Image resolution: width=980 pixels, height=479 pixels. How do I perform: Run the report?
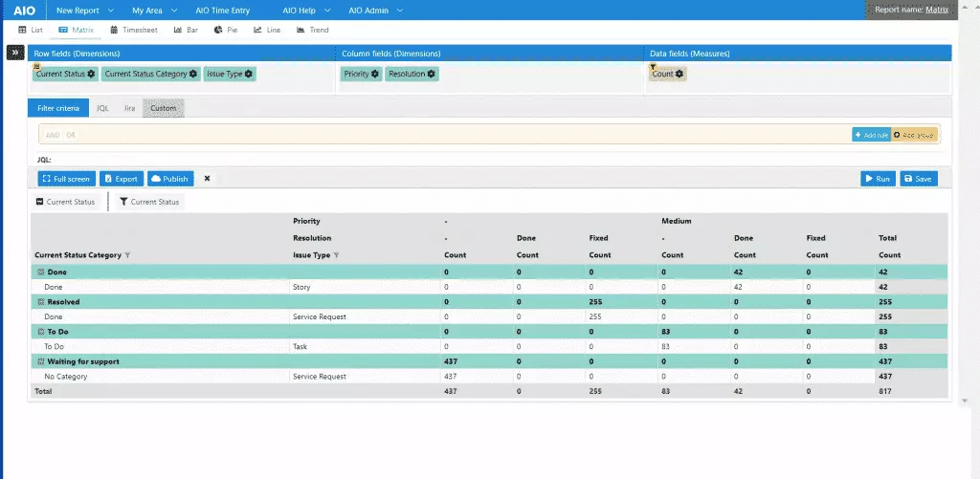879,179
